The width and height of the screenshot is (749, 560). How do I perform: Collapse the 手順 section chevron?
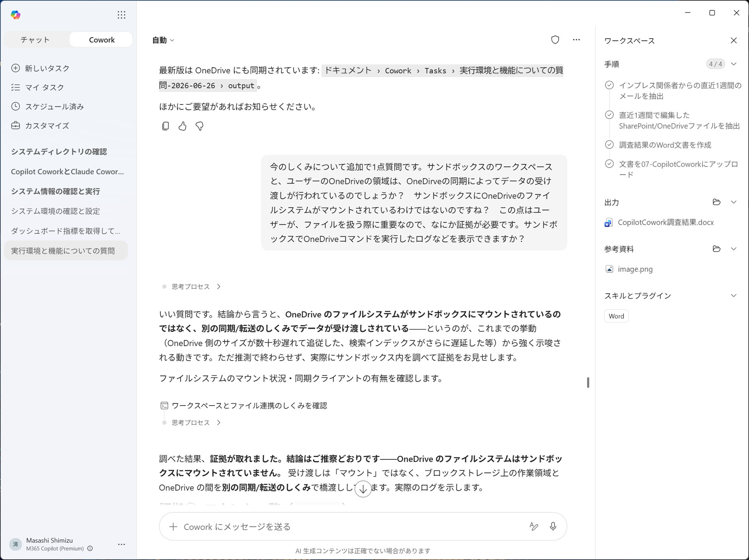[733, 64]
